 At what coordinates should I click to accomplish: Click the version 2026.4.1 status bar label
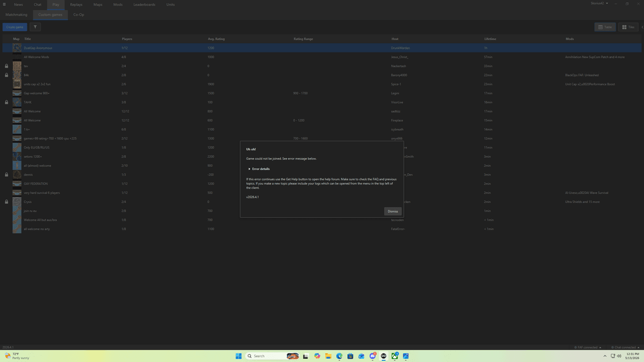8,347
